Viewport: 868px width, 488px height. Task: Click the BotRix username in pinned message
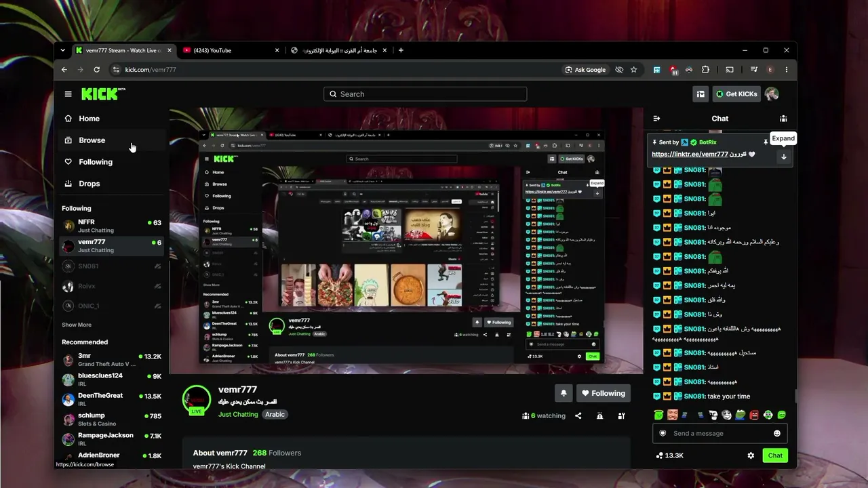click(707, 142)
